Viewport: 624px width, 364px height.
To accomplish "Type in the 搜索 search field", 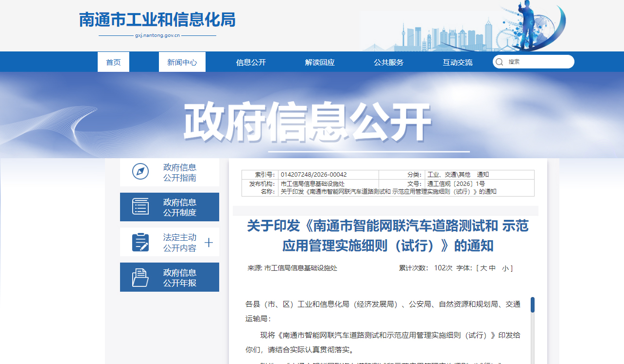I will (x=537, y=62).
